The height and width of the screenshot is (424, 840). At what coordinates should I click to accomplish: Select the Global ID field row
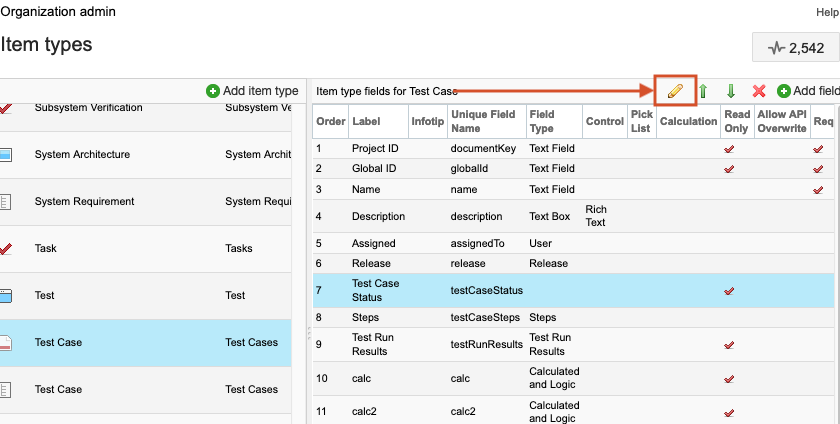coord(573,169)
